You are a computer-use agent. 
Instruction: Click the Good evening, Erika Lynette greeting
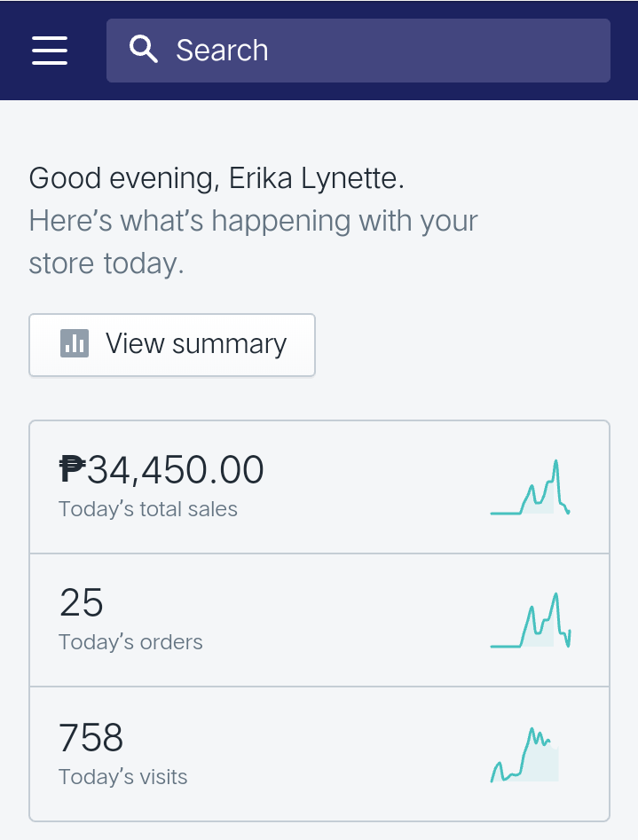217,178
